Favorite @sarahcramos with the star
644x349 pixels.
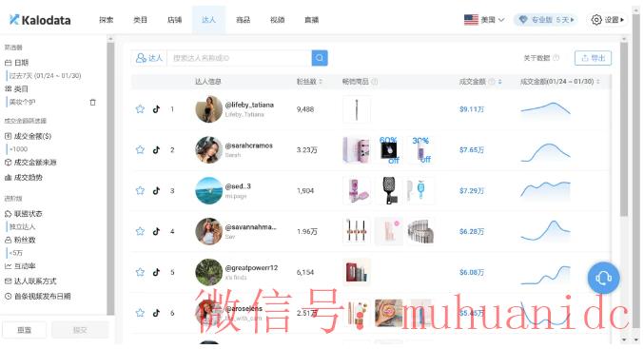coord(140,150)
